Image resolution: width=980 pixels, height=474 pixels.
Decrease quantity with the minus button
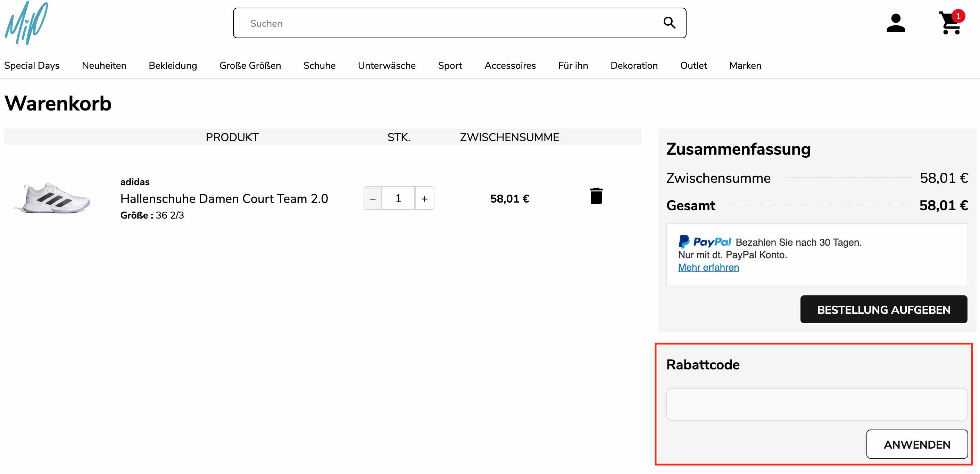(x=372, y=198)
